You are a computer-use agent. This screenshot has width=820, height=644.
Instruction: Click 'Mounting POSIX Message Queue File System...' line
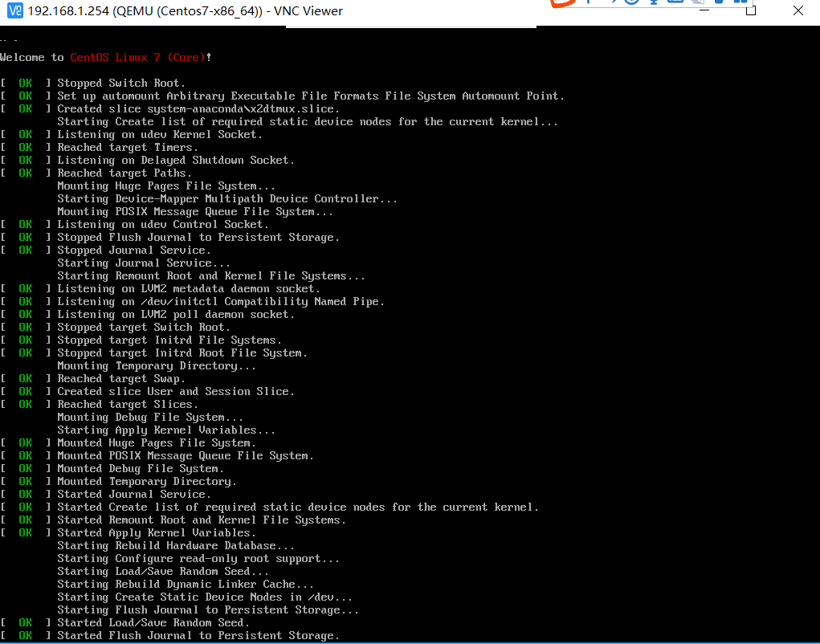pyautogui.click(x=195, y=212)
